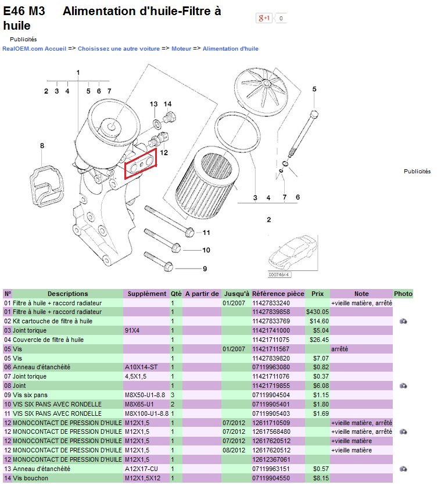Select reference 11427833769 for filter kit
Image resolution: width=448 pixels, height=485 pixels.
(271, 322)
